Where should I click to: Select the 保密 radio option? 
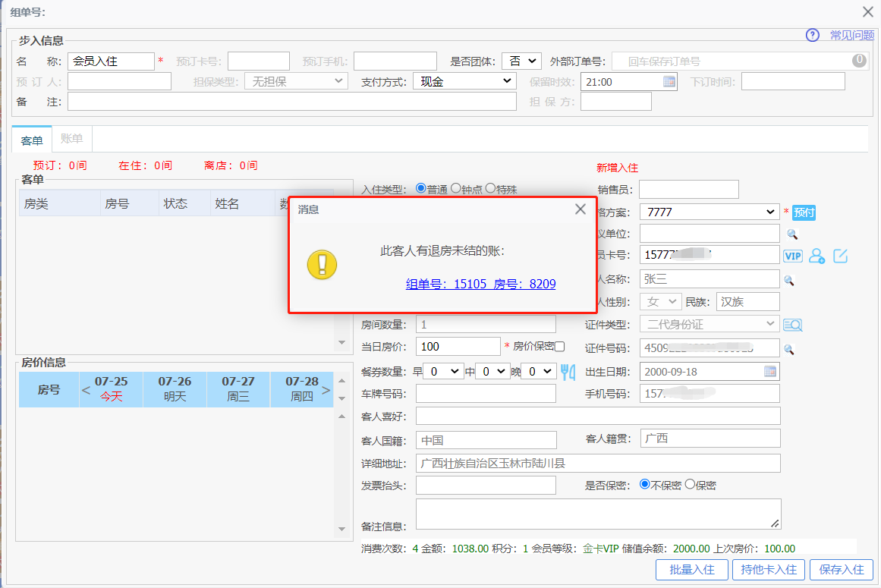pyautogui.click(x=690, y=484)
